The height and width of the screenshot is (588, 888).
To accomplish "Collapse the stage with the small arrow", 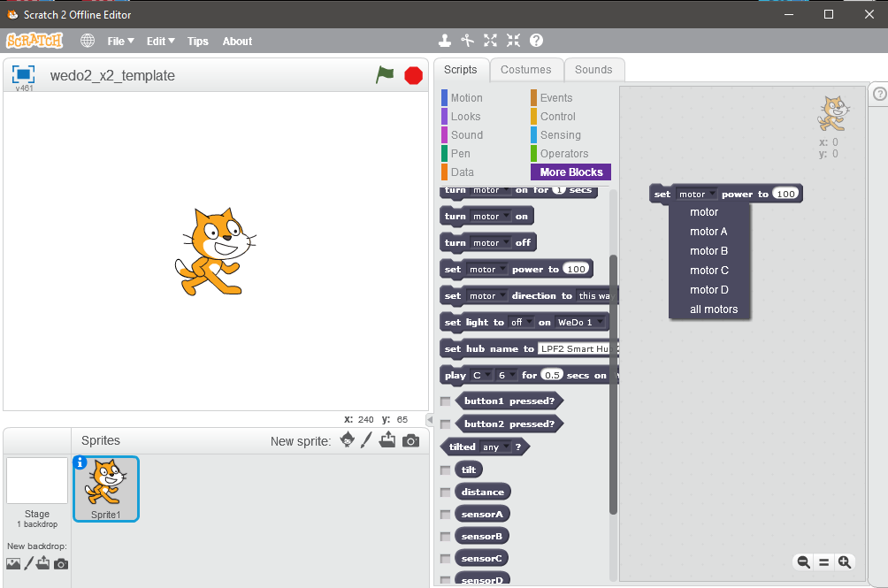I will 429,420.
